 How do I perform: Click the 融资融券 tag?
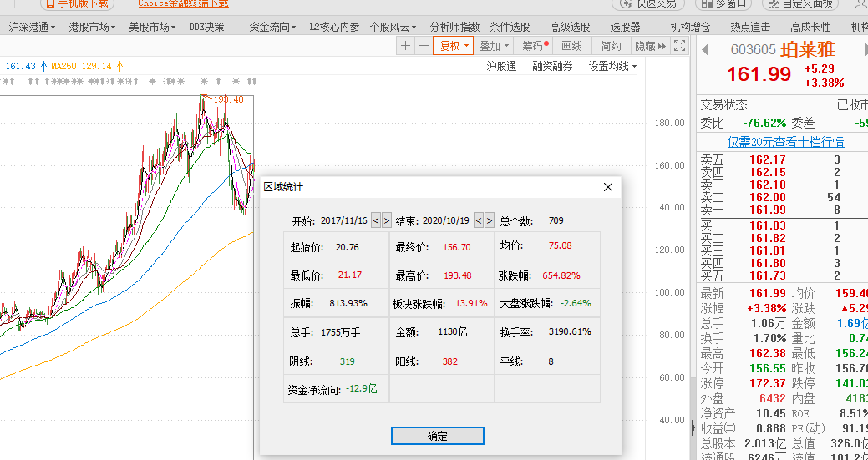552,66
